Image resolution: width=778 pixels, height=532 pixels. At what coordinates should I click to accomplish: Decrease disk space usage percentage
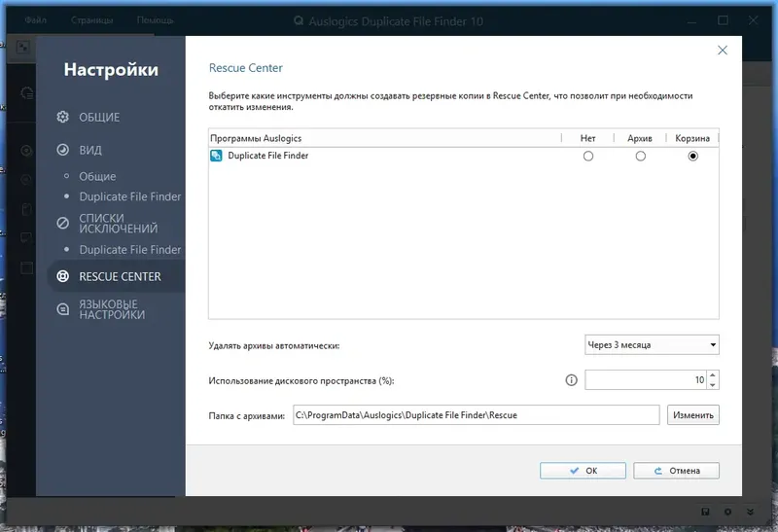[713, 384]
